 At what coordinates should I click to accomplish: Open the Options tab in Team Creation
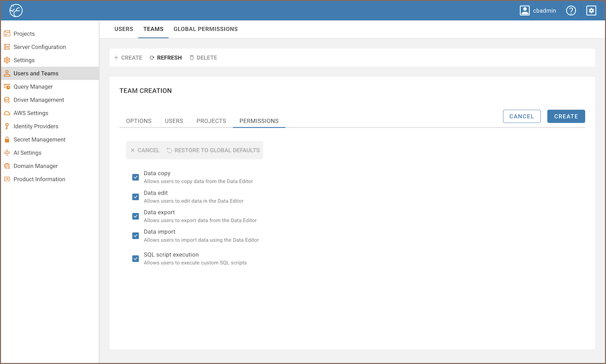[x=138, y=121]
